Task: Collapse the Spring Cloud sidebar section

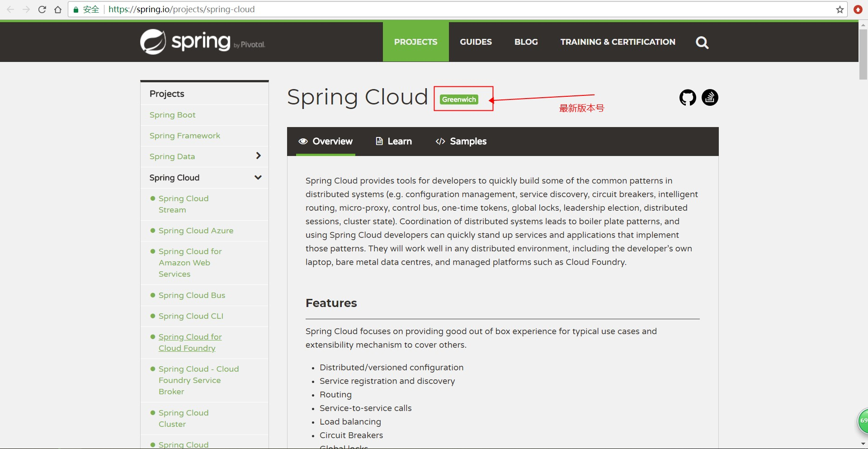Action: coord(258,177)
